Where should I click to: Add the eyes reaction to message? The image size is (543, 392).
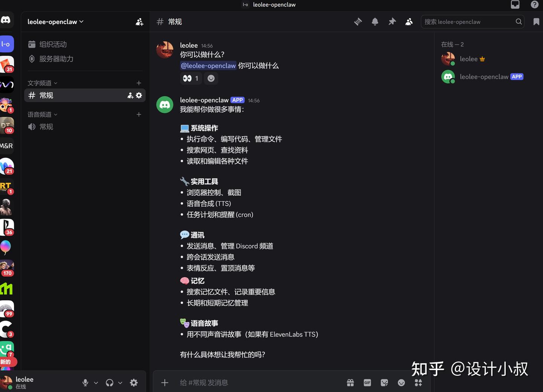tap(191, 78)
